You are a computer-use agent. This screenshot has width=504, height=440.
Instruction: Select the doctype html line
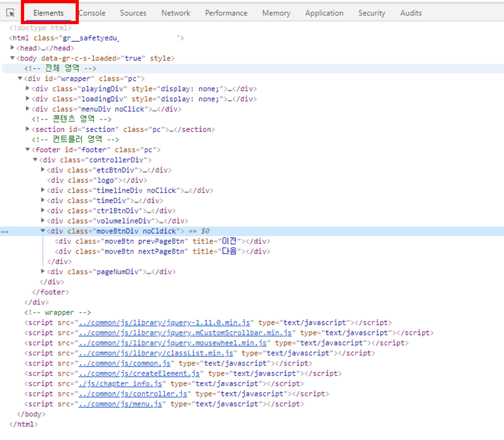pyautogui.click(x=40, y=28)
